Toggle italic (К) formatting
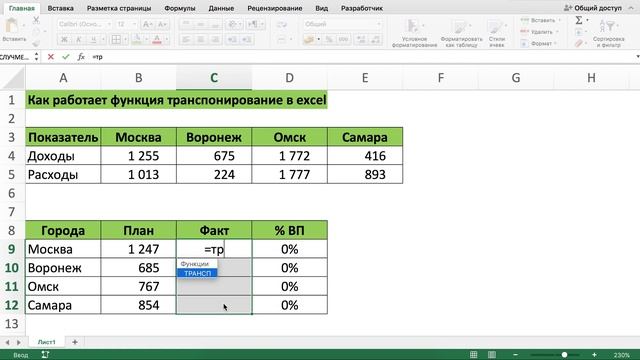This screenshot has width=640, height=360. pyautogui.click(x=79, y=40)
